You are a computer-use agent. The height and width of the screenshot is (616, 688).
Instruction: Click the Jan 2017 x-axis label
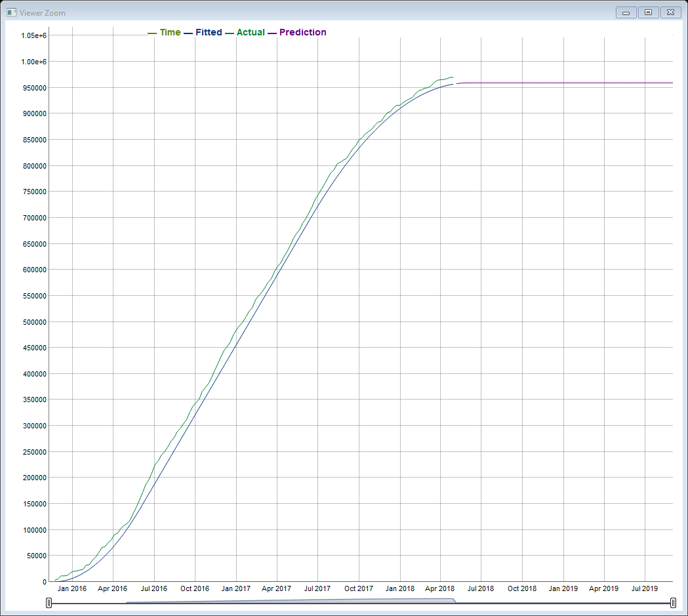(x=236, y=589)
